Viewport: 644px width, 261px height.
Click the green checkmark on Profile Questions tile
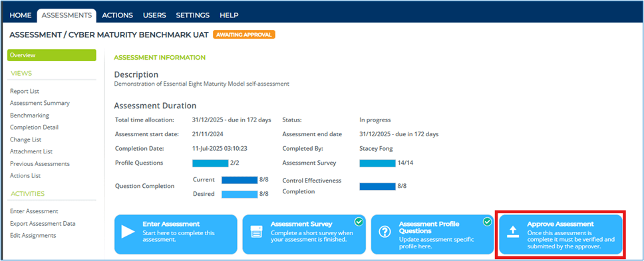[488, 222]
